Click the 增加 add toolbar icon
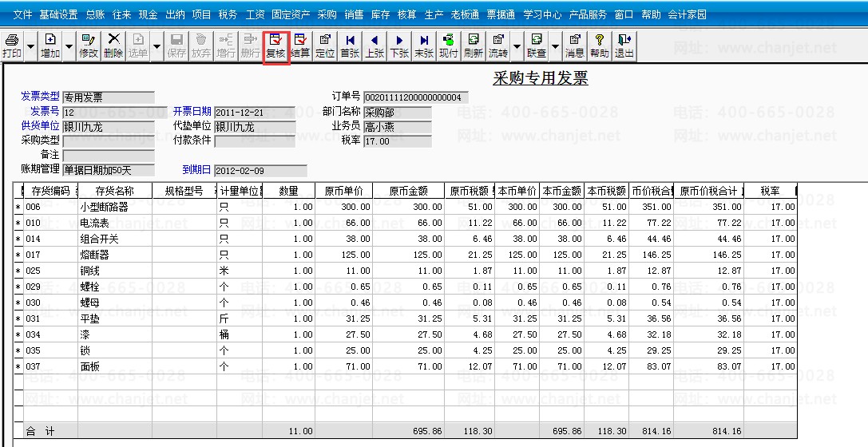 (50, 46)
